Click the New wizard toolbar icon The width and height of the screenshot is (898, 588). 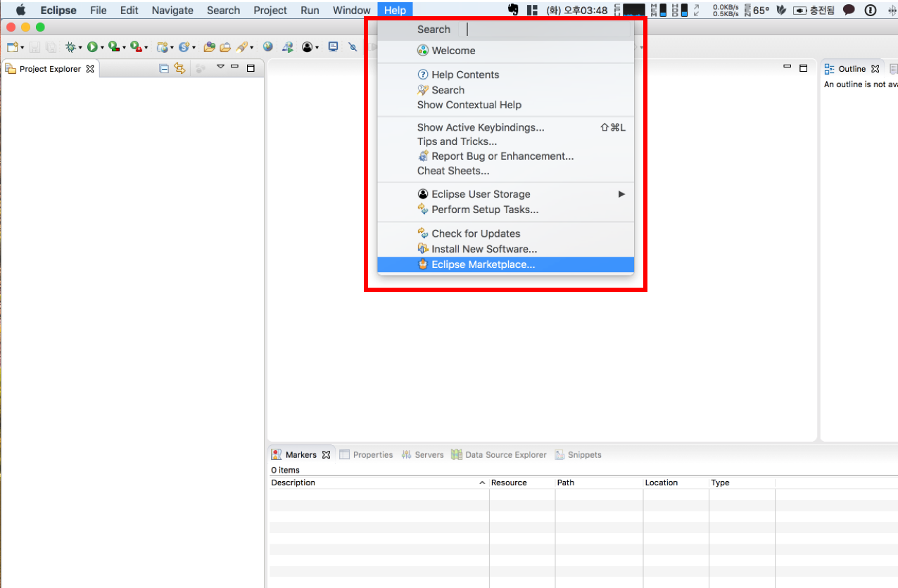coord(12,47)
